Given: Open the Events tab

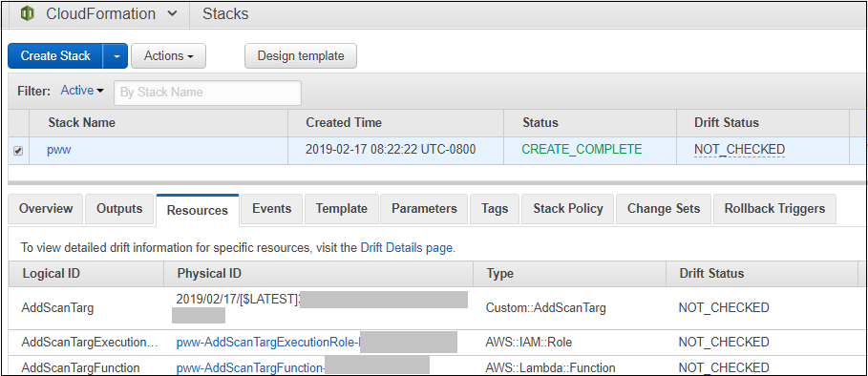Looking at the screenshot, I should [x=272, y=209].
